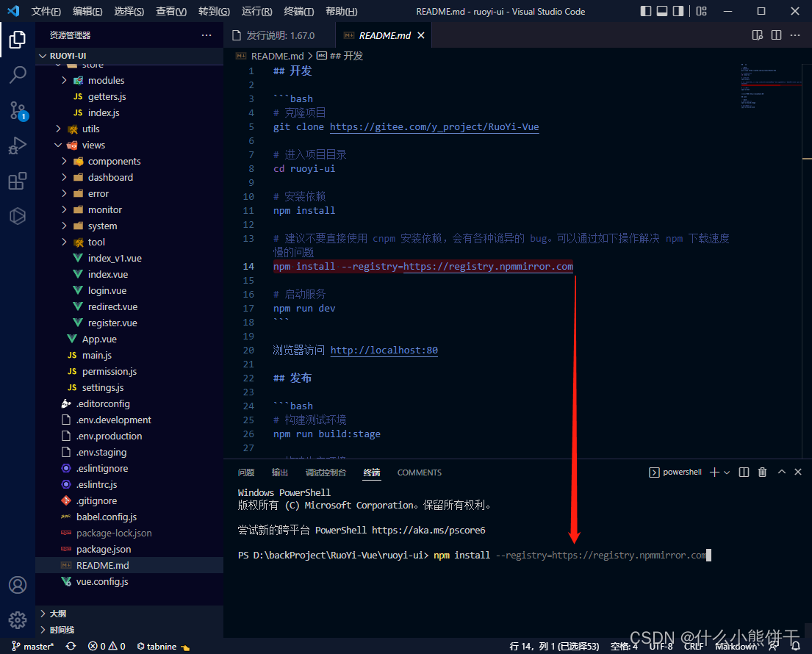This screenshot has width=812, height=654.
Task: Open notifications bell in status bar
Action: pos(795,646)
